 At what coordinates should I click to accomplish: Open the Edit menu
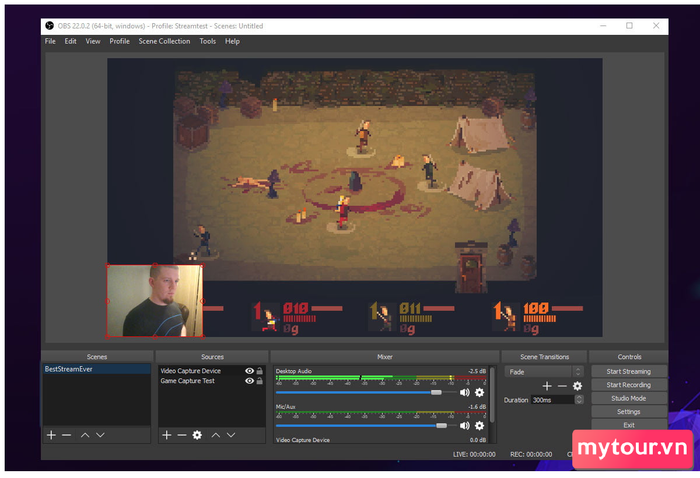coord(71,41)
